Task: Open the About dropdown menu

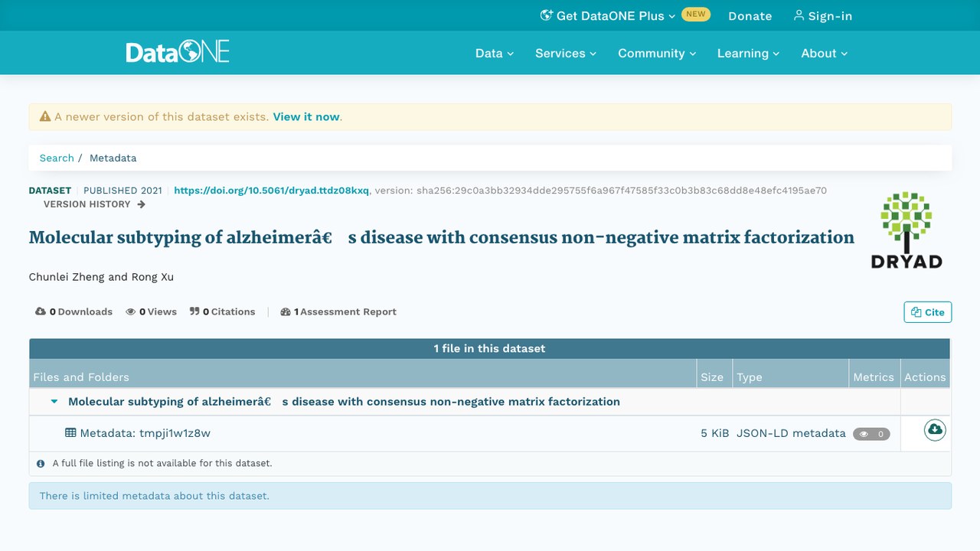Action: [x=825, y=53]
